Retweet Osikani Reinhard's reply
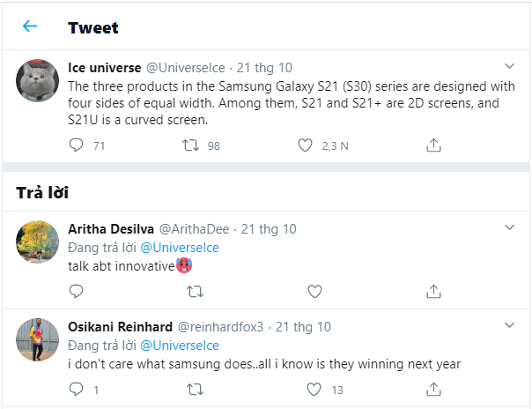Image resolution: width=532 pixels, height=409 pixels. (196, 388)
